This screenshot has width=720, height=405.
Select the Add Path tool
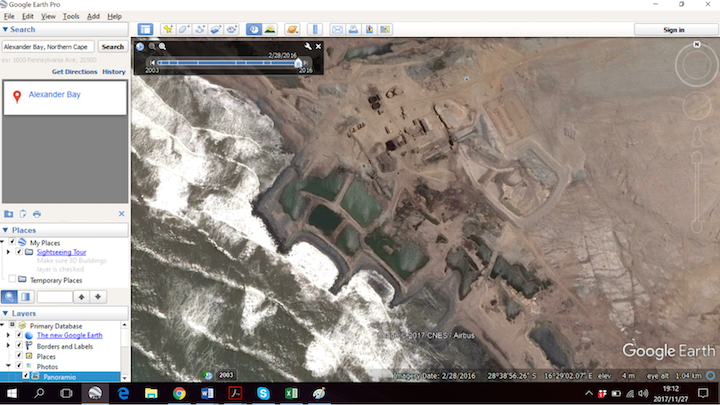[200, 29]
